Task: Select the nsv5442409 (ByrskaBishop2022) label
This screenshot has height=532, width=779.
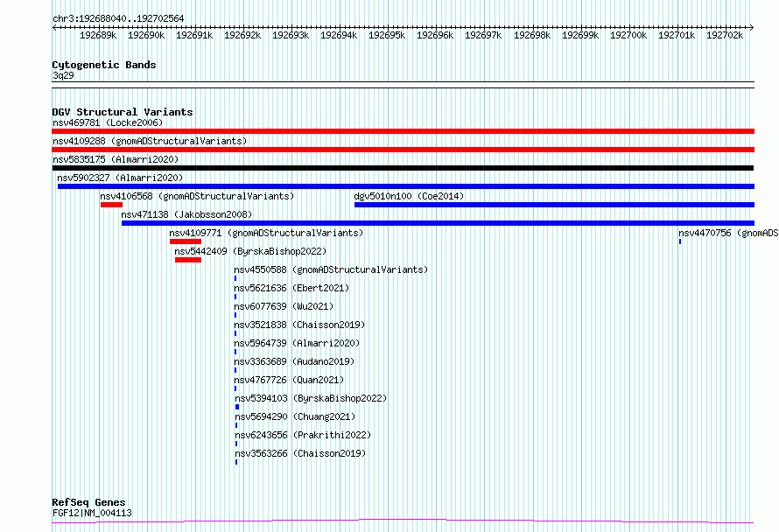Action: (250, 251)
